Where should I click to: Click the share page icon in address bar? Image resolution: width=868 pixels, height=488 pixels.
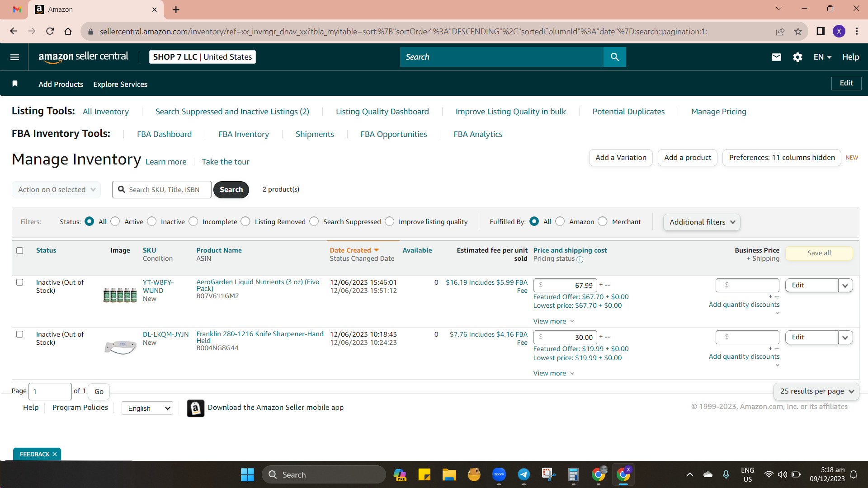coord(780,31)
